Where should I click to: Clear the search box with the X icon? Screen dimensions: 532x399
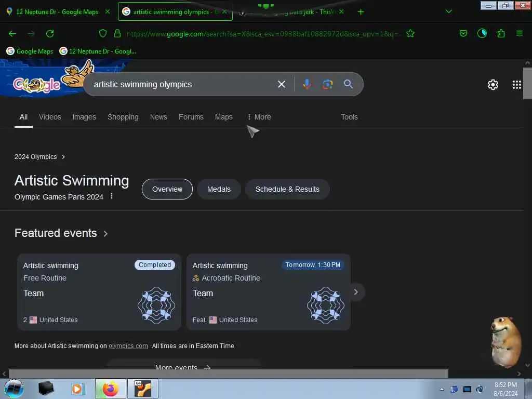[x=282, y=84]
